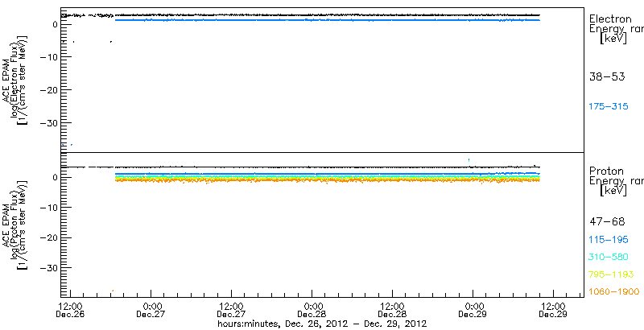644x330 pixels.
Task: Click the 0 tick on the proton flux axis
Action: (55, 178)
